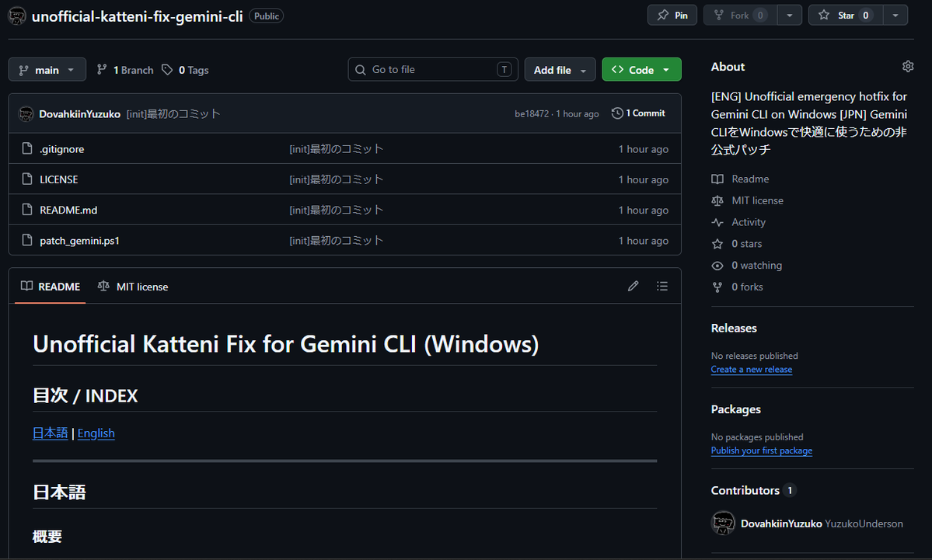The height and width of the screenshot is (560, 932).
Task: Open the Releases heading link
Action: pyautogui.click(x=734, y=329)
